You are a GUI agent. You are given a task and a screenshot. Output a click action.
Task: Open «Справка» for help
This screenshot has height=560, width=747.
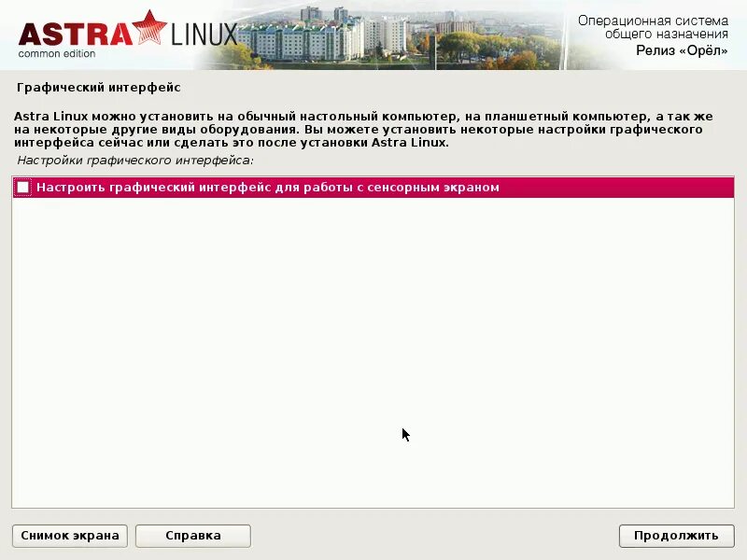[192, 535]
